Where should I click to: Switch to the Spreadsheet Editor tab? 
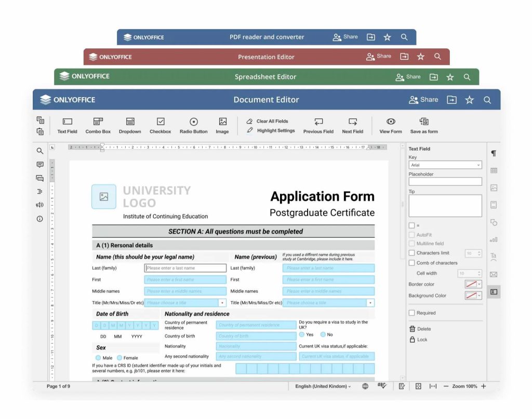(x=265, y=77)
